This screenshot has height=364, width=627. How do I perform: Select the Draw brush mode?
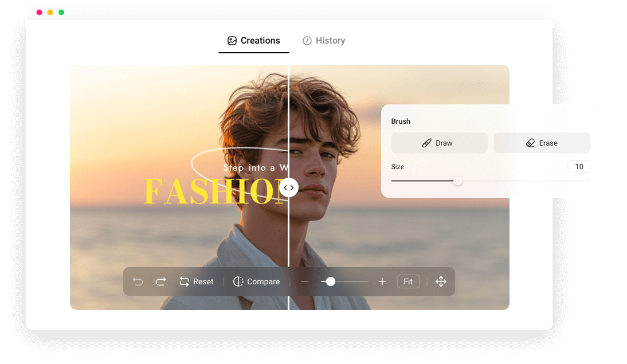click(x=440, y=143)
